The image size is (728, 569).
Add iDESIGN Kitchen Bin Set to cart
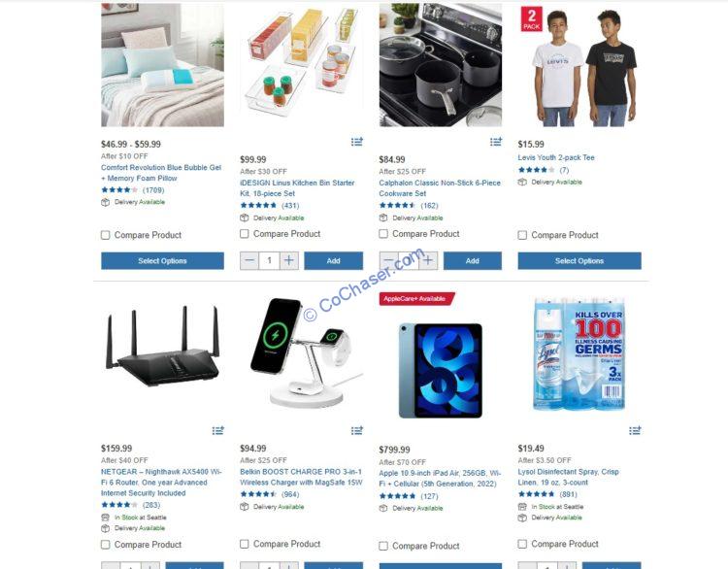(333, 260)
